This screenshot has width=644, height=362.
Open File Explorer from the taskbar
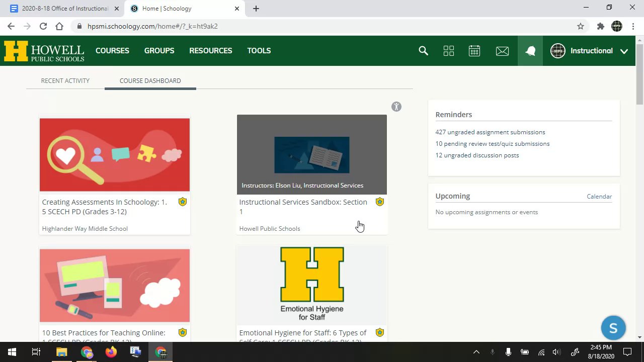(62, 352)
